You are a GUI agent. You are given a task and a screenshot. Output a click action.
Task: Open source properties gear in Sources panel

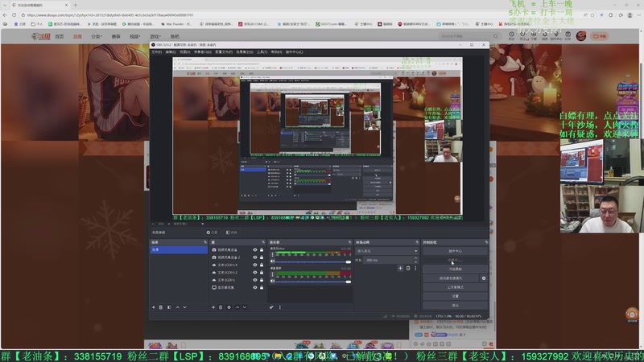(x=229, y=307)
